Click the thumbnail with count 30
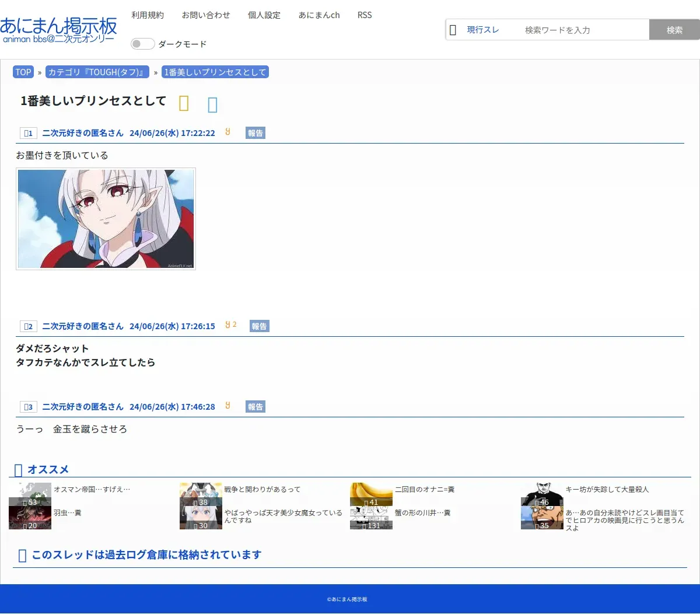 (x=201, y=518)
